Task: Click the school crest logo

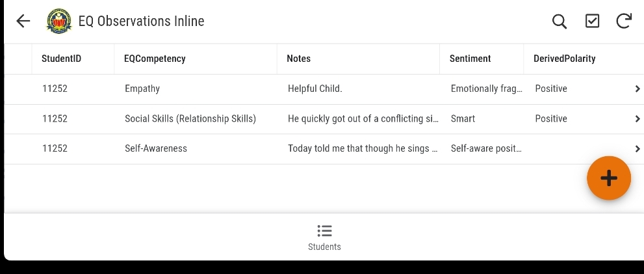Action: tap(59, 21)
